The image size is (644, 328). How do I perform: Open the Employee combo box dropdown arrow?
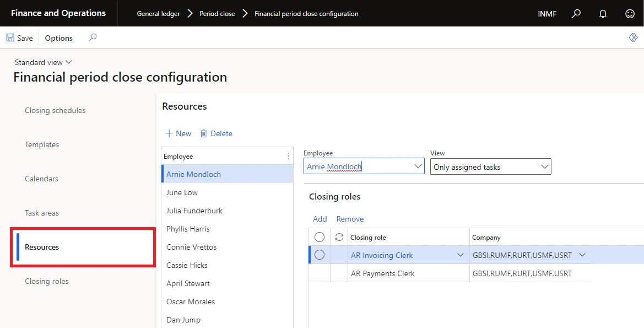418,166
